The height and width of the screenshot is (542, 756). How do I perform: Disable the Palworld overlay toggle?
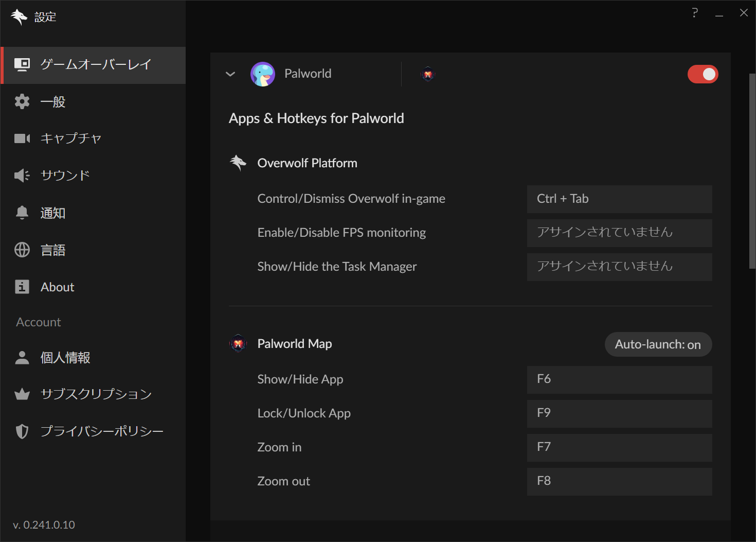click(x=703, y=74)
